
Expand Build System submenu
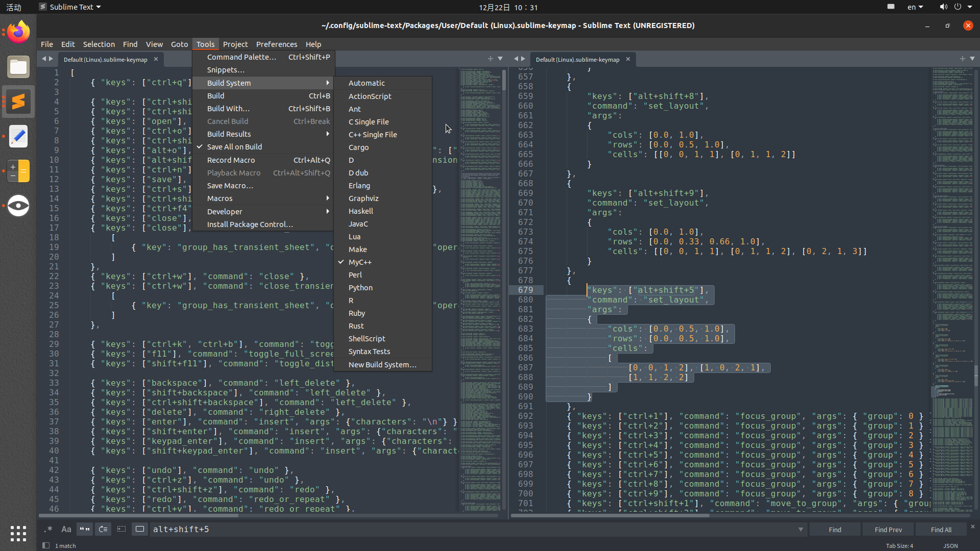[x=263, y=83]
